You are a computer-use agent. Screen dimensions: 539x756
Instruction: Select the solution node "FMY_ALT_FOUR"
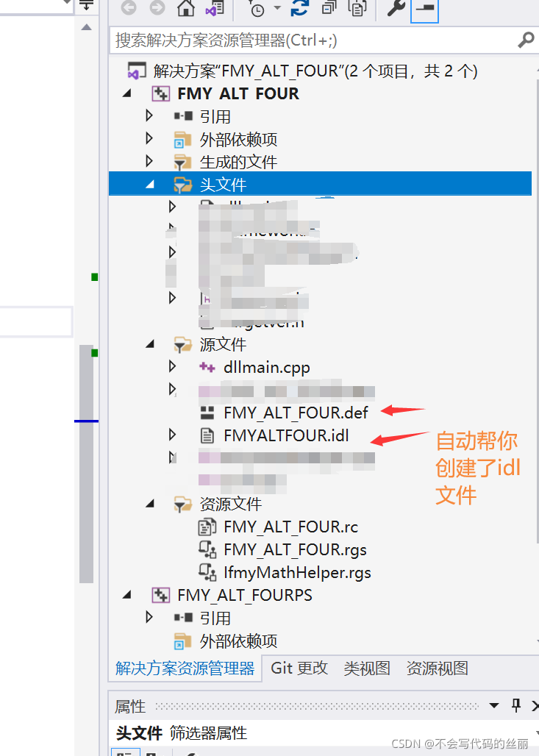click(315, 71)
